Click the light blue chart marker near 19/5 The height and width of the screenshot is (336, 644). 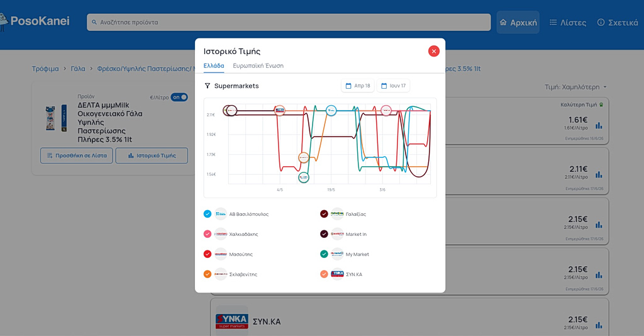click(331, 111)
